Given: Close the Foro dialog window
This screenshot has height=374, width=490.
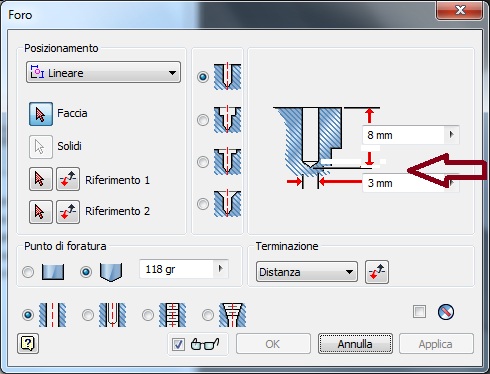Looking at the screenshot, I should [460, 10].
